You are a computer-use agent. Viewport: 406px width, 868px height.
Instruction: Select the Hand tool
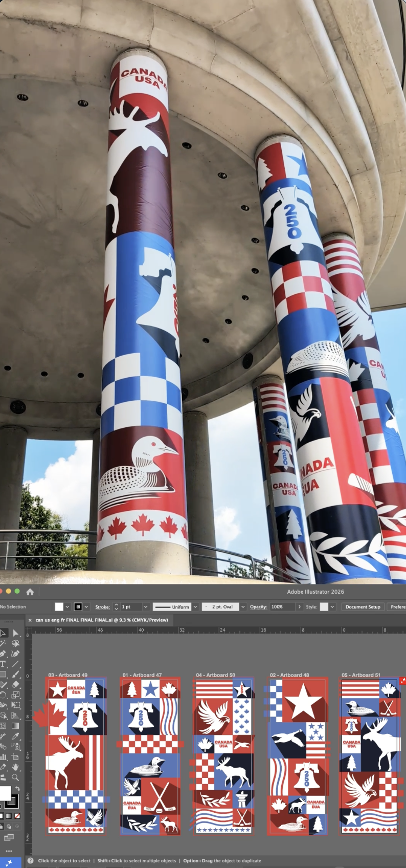point(15,767)
